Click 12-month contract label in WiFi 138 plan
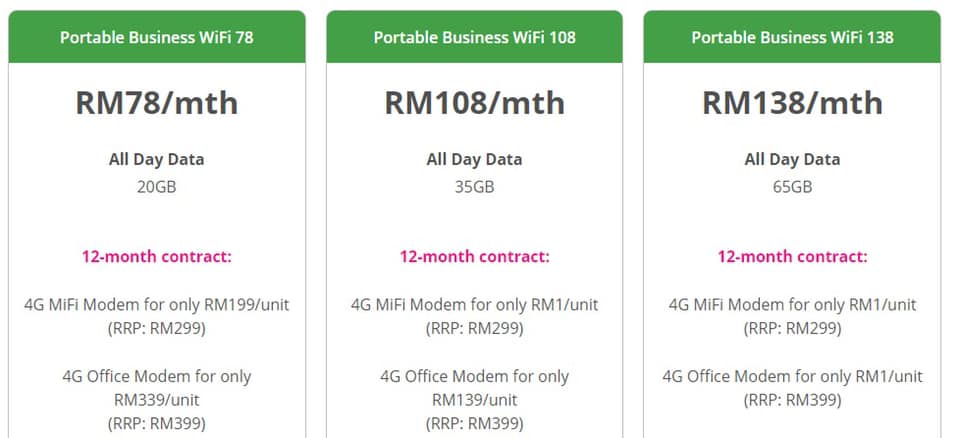 tap(792, 256)
